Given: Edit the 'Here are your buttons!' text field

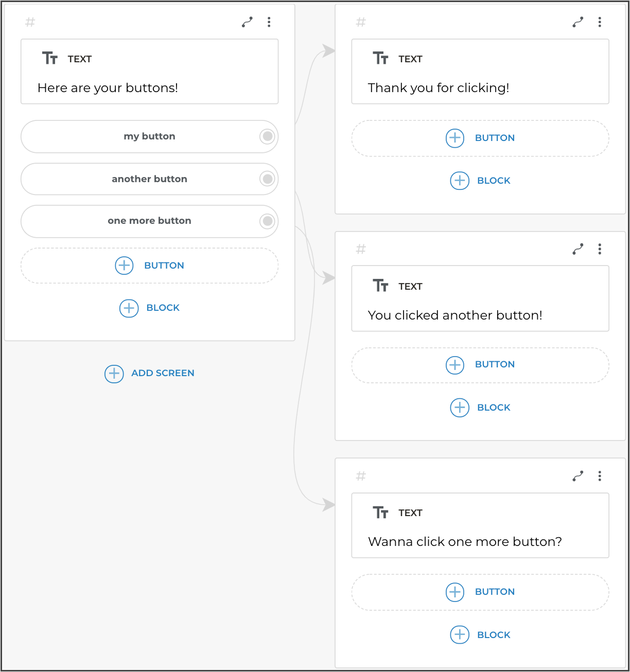Looking at the screenshot, I should pos(108,88).
